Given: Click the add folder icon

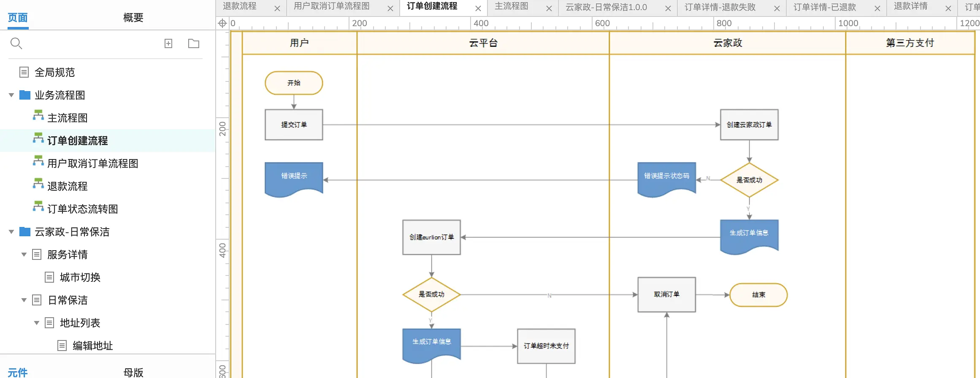Looking at the screenshot, I should (x=194, y=43).
